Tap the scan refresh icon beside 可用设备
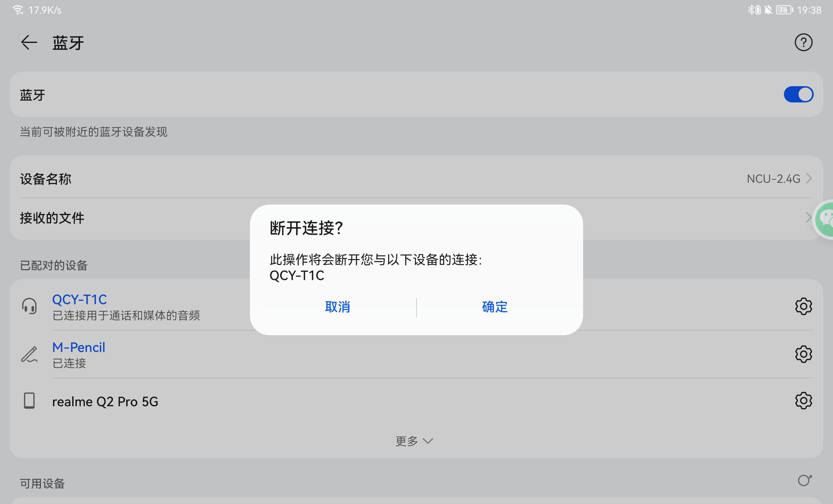This screenshot has width=833, height=504. pyautogui.click(x=805, y=480)
